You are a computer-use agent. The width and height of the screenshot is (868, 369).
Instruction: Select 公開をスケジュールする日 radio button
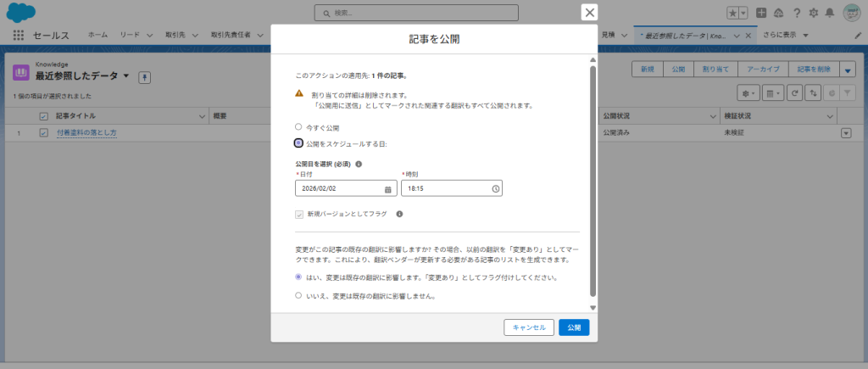[298, 143]
